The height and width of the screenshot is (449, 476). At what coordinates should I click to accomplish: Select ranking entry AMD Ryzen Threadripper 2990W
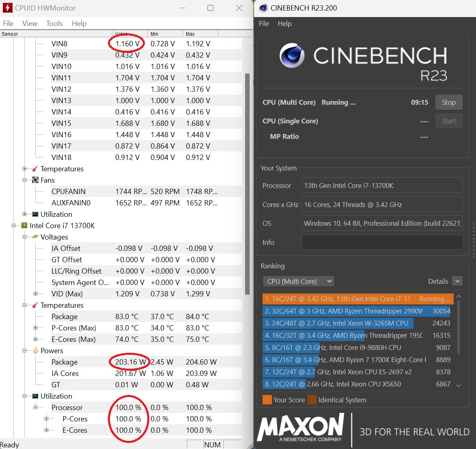[358, 311]
